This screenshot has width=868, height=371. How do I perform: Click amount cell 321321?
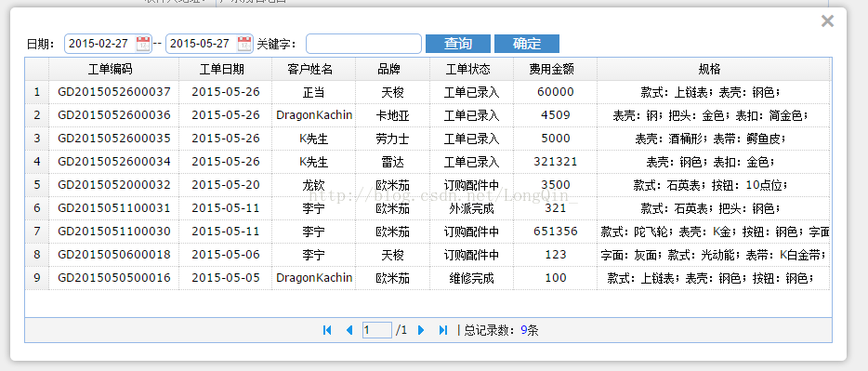tap(555, 162)
